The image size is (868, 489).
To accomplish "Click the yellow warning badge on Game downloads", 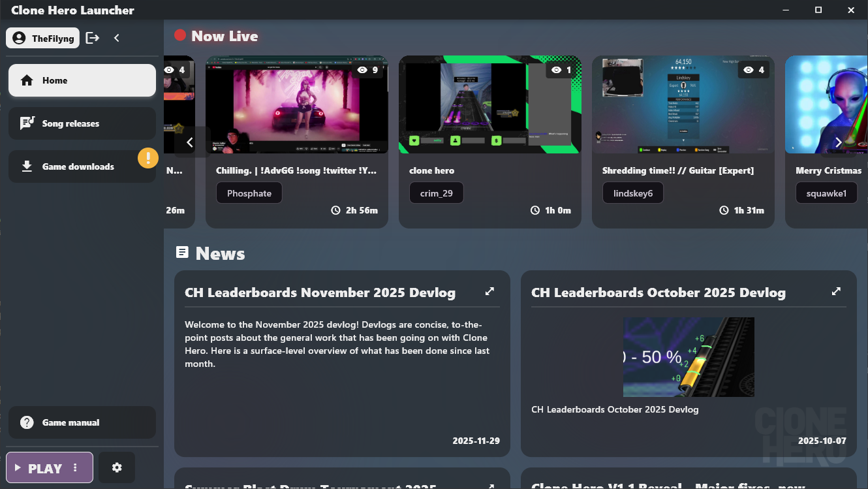I will pos(148,157).
